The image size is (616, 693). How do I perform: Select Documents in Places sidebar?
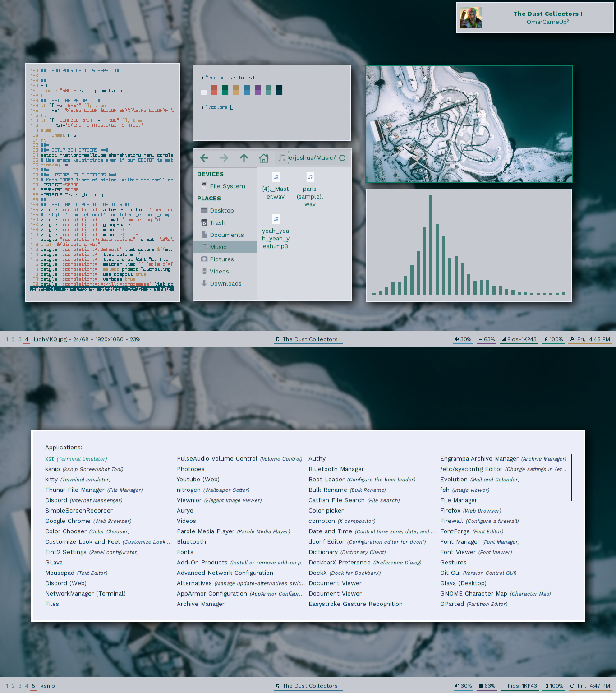(x=225, y=235)
